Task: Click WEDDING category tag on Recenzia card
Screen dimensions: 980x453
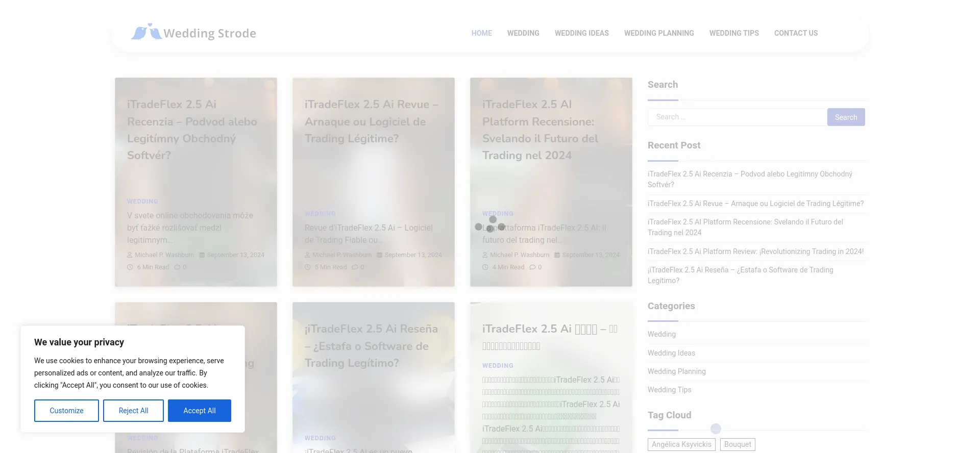Action: tap(142, 202)
